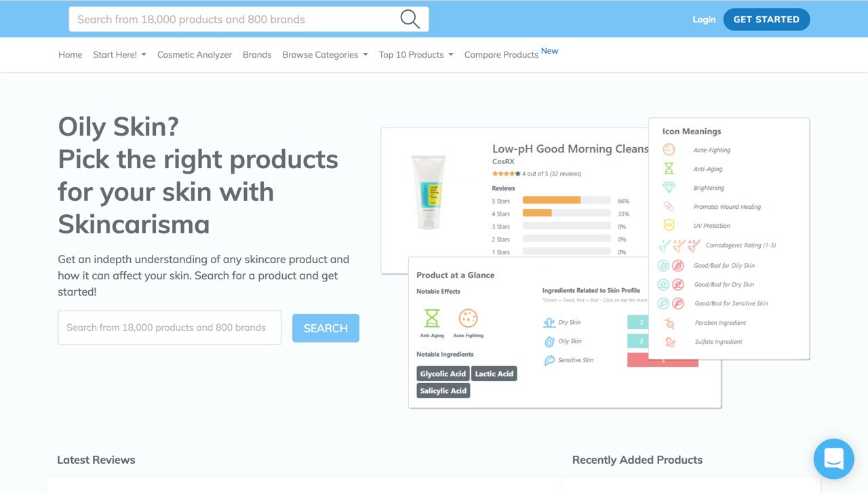Click the CosRX cleanser tube image

pos(429,193)
